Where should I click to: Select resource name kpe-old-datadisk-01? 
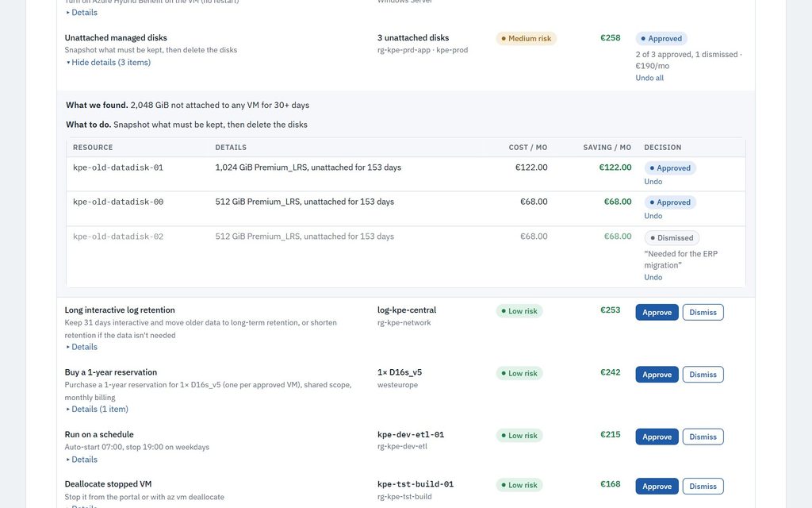pos(118,167)
